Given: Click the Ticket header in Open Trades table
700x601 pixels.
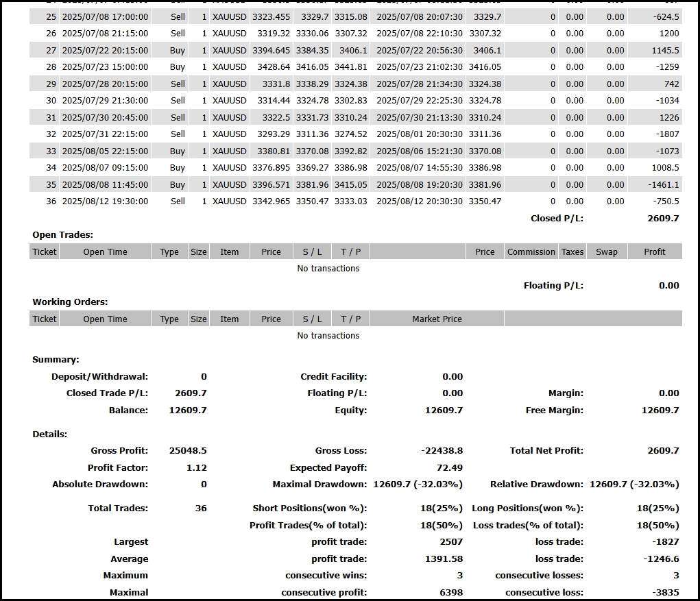Looking at the screenshot, I should pos(45,252).
